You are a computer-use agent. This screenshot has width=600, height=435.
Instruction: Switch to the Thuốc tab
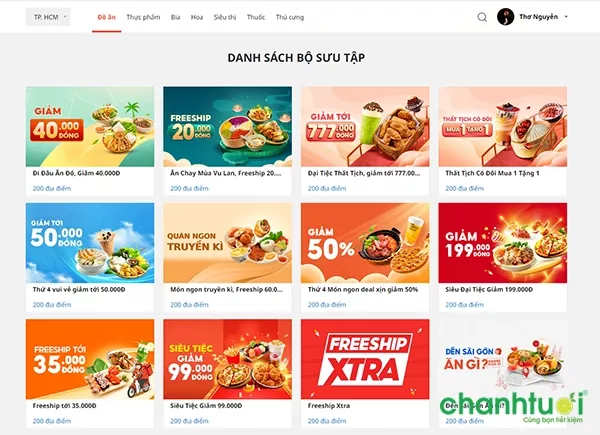pyautogui.click(x=256, y=17)
